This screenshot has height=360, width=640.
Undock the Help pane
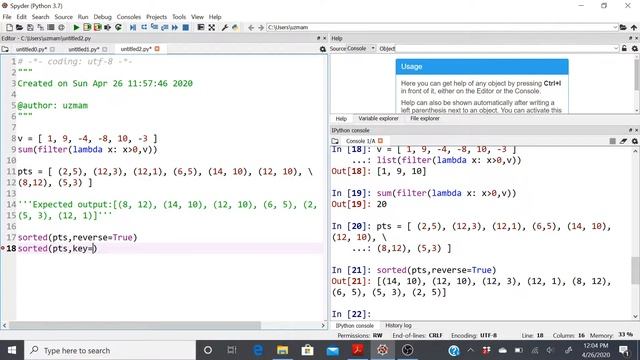(630, 38)
